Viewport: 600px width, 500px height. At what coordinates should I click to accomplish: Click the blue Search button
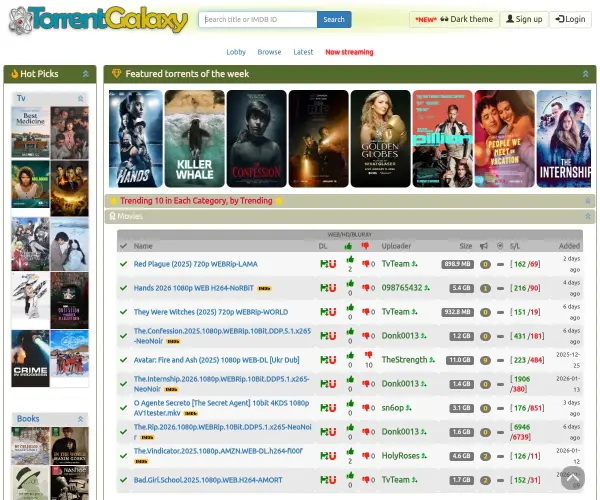point(334,20)
